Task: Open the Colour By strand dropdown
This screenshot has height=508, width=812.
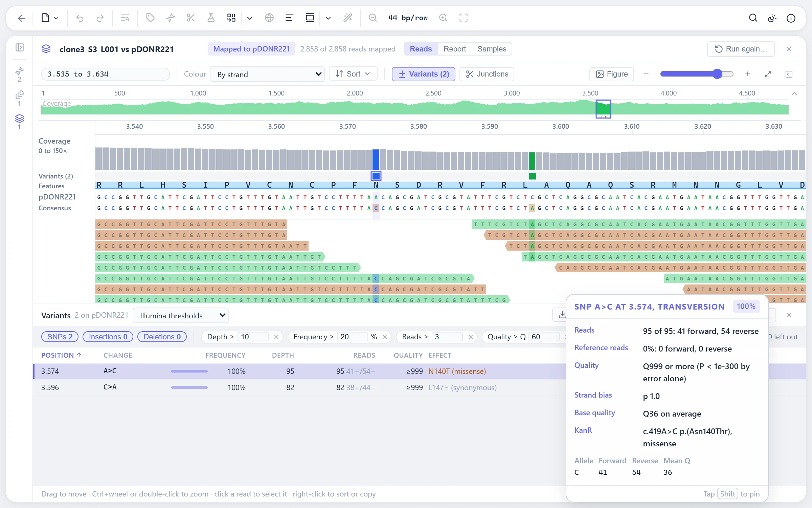Action: tap(267, 74)
